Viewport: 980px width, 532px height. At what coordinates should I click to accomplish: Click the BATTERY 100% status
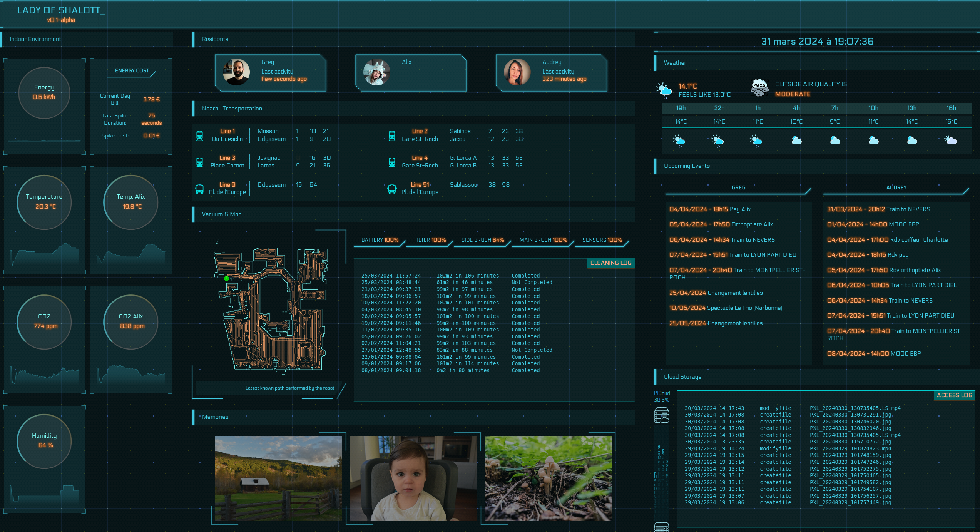pyautogui.click(x=380, y=240)
